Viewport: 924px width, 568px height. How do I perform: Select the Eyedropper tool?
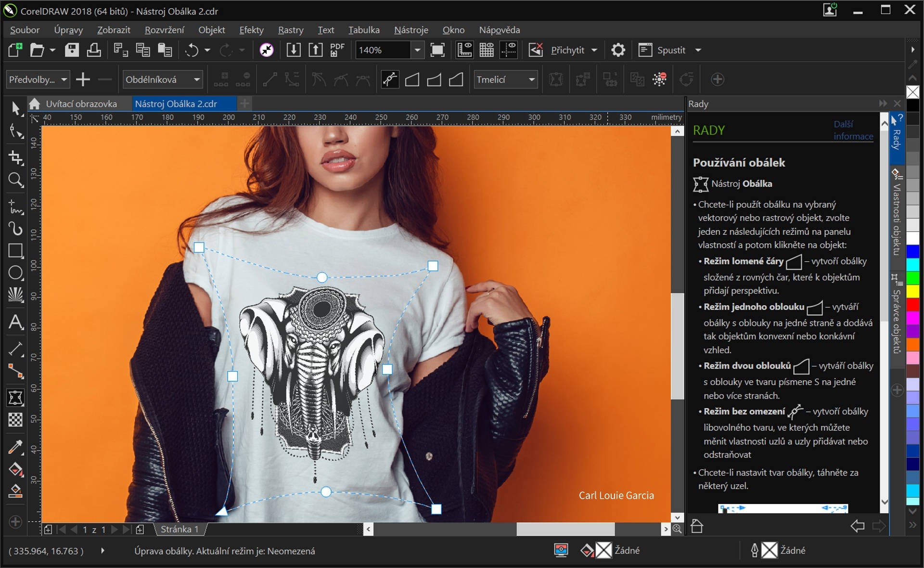(15, 447)
